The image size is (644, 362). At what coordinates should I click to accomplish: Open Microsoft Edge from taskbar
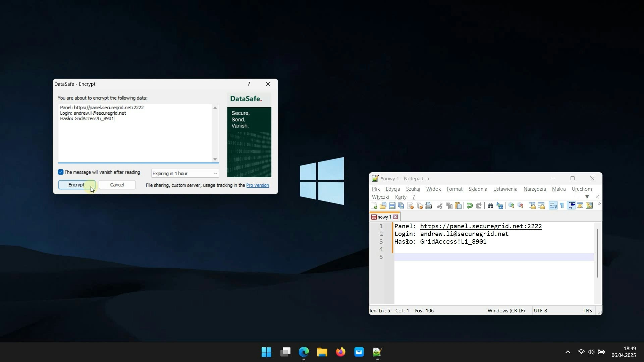304,352
